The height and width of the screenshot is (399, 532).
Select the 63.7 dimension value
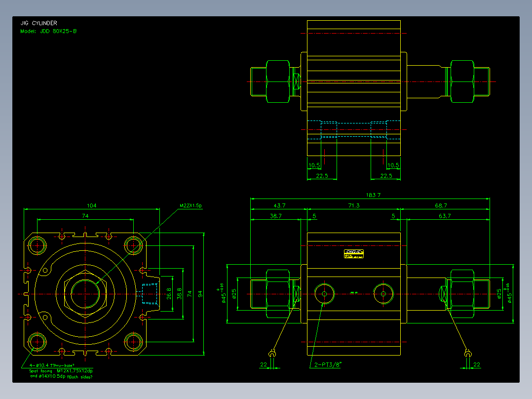[445, 216]
